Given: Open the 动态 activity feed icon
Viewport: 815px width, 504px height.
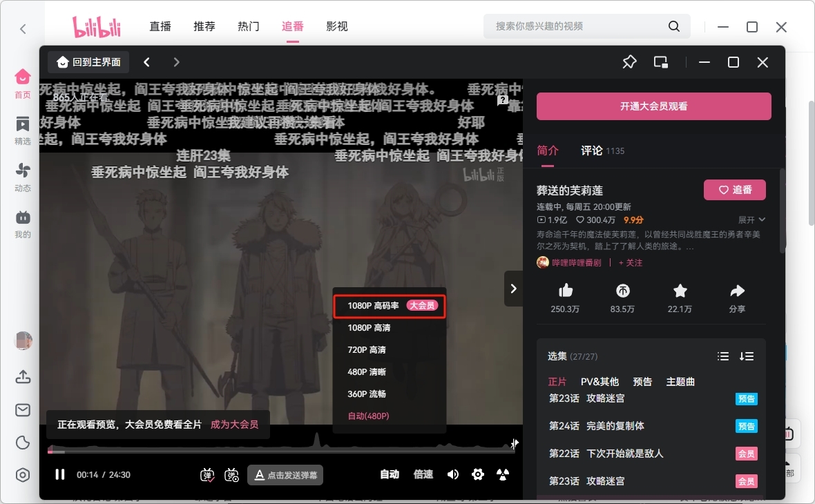Looking at the screenshot, I should [22, 171].
